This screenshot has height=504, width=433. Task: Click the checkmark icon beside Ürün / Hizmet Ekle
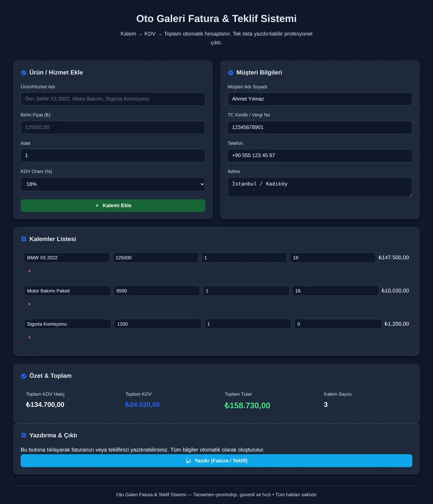(x=24, y=73)
